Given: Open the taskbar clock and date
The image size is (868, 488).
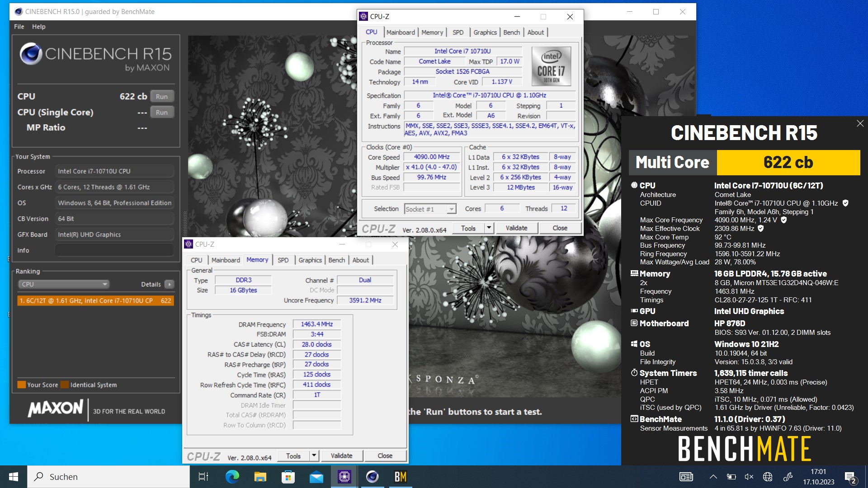Looking at the screenshot, I should coord(818,477).
